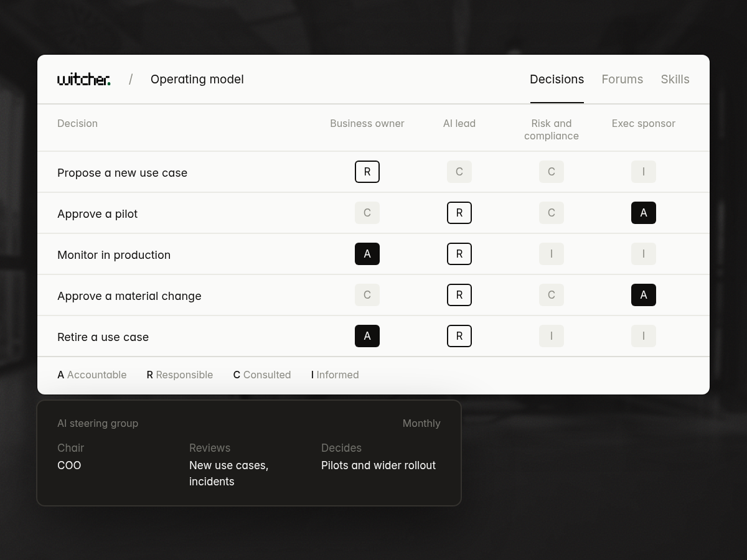Click Risk and compliance C badge for Approve a pilot
The image size is (747, 560).
pyautogui.click(x=552, y=213)
